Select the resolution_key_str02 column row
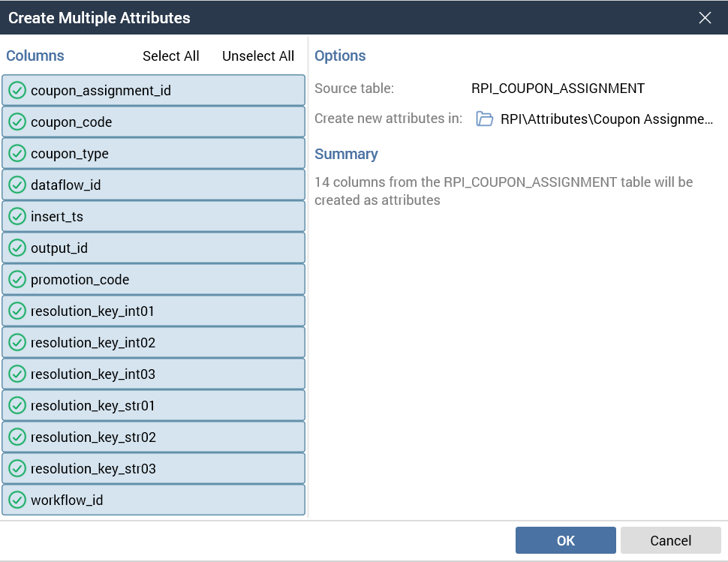This screenshot has width=728, height=562. click(153, 437)
